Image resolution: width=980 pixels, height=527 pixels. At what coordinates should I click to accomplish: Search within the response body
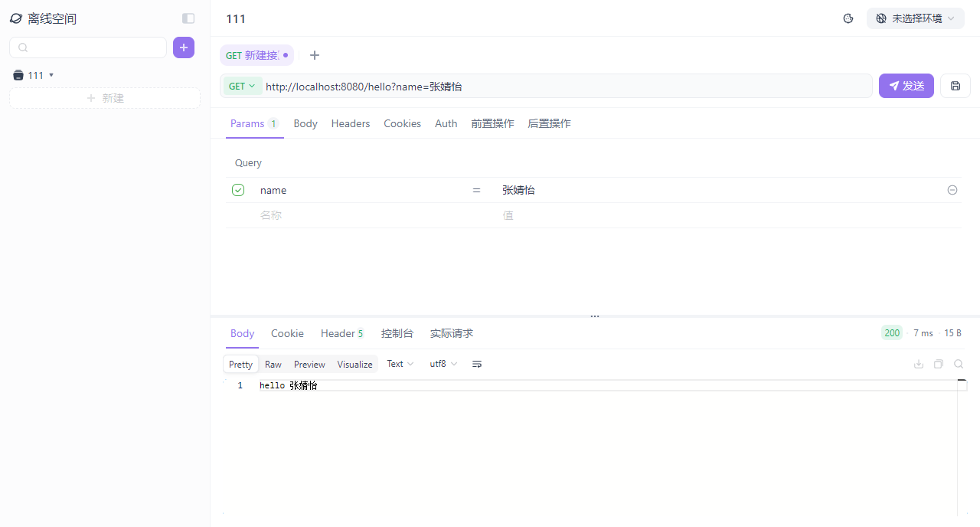click(959, 364)
